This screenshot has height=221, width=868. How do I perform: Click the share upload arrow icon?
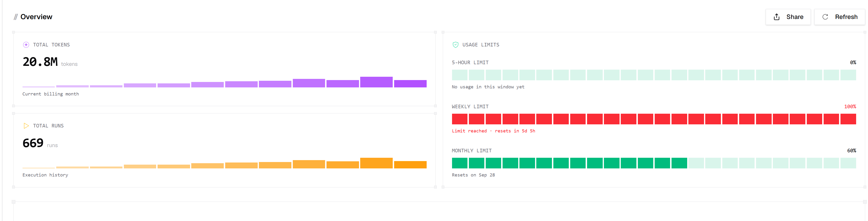tap(776, 17)
